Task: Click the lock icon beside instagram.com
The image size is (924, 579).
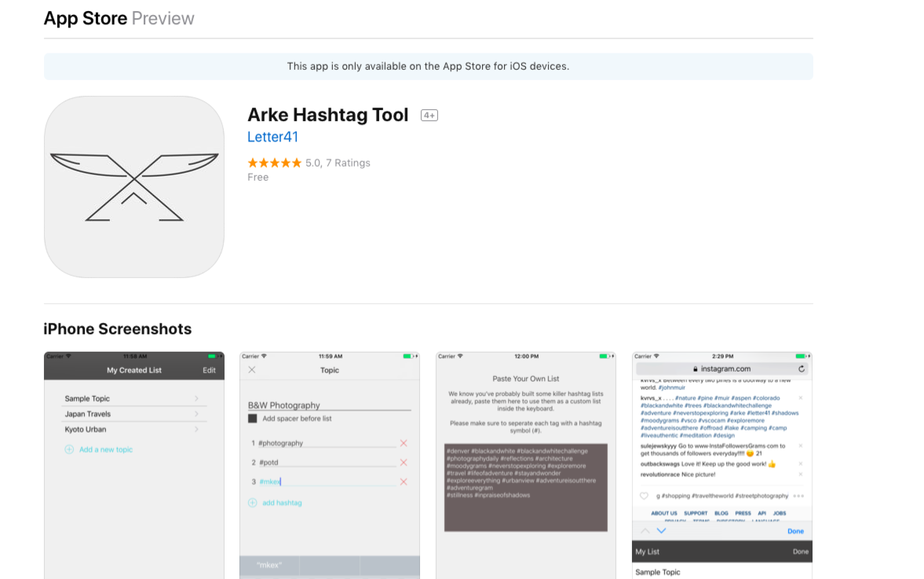Action: 696,369
